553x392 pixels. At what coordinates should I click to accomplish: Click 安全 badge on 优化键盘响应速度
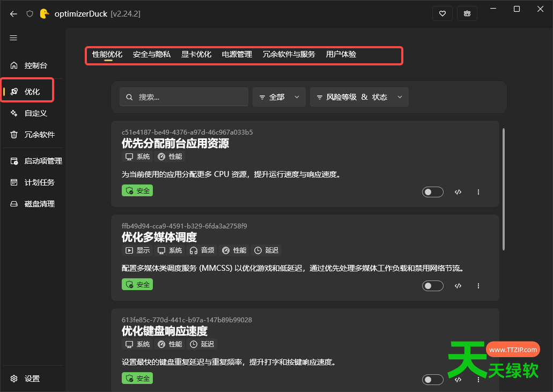coord(137,378)
